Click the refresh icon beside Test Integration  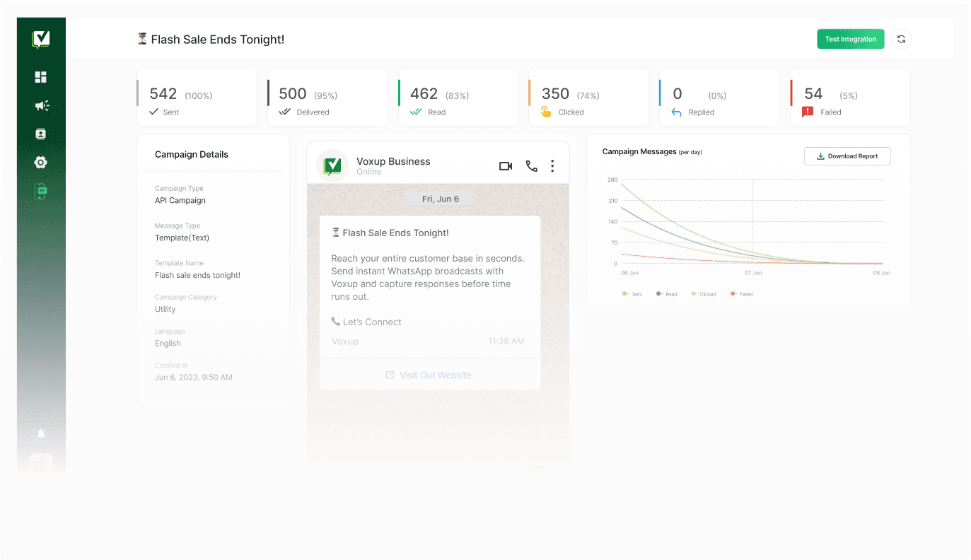(901, 40)
